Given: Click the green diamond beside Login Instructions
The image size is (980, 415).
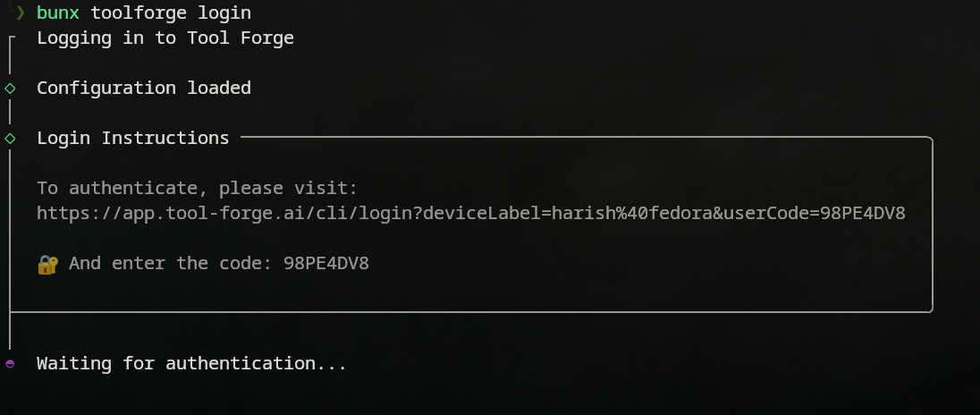Looking at the screenshot, I should click(10, 138).
